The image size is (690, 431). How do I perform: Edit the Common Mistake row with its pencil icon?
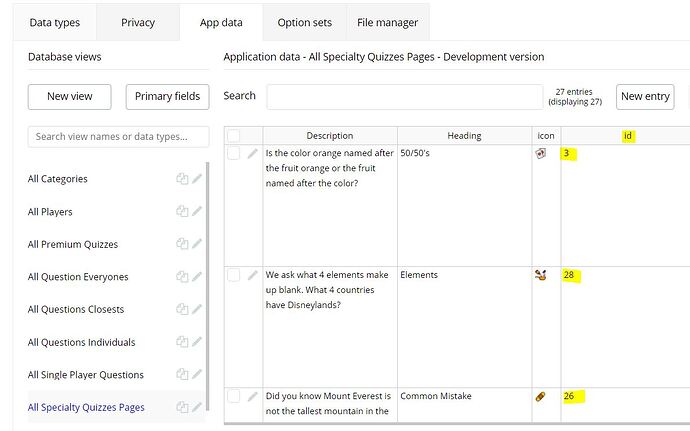click(x=253, y=397)
